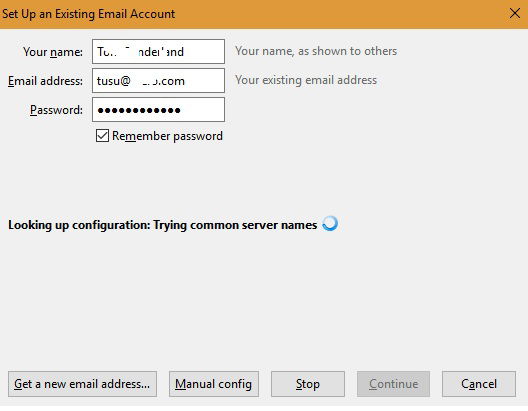Click the orange dialog title text
The height and width of the screenshot is (411, 528).
coord(89,14)
